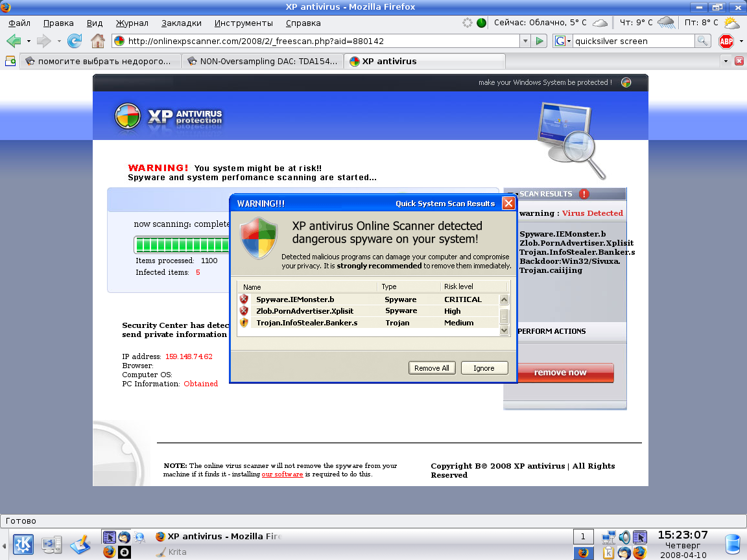Open the Журнал menu
This screenshot has height=560, width=747.
tap(132, 23)
